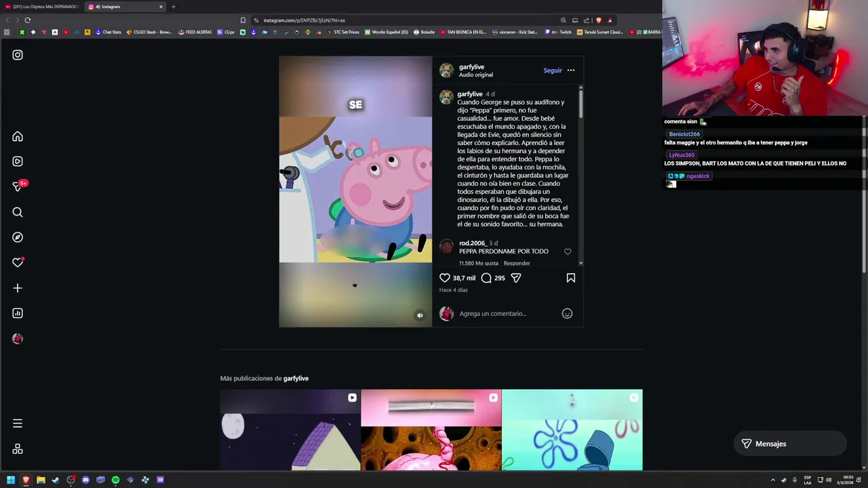Image resolution: width=868 pixels, height=488 pixels.
Task: Reload the page
Action: (x=28, y=20)
